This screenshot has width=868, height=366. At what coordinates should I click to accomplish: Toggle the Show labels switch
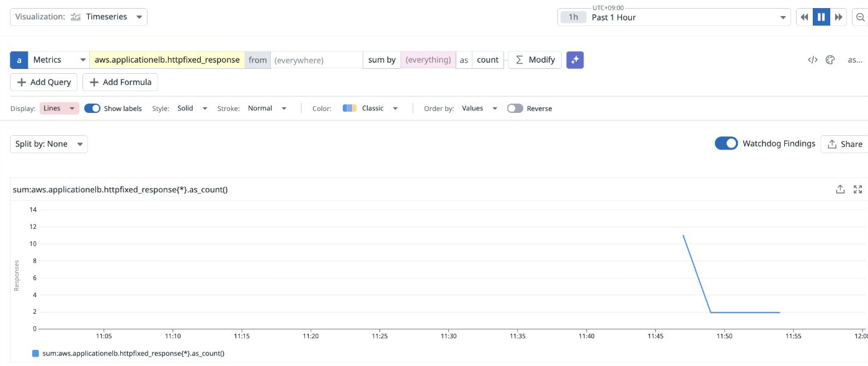(92, 108)
